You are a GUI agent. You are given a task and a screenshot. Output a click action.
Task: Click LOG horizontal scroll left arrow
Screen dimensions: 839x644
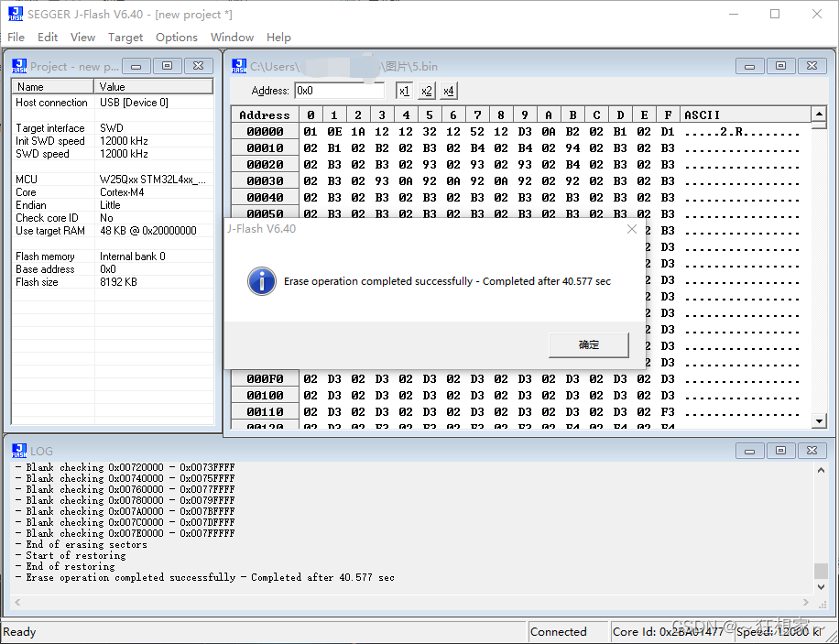[x=17, y=602]
